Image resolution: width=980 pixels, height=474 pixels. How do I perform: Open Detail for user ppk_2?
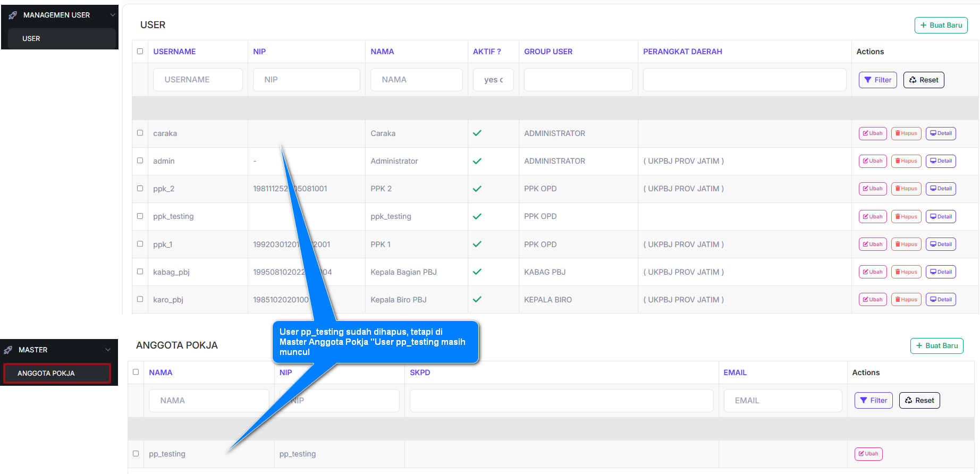[x=940, y=189]
